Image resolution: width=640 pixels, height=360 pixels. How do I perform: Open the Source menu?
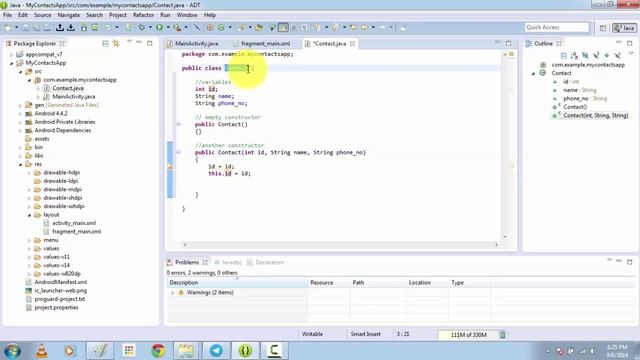[42, 15]
